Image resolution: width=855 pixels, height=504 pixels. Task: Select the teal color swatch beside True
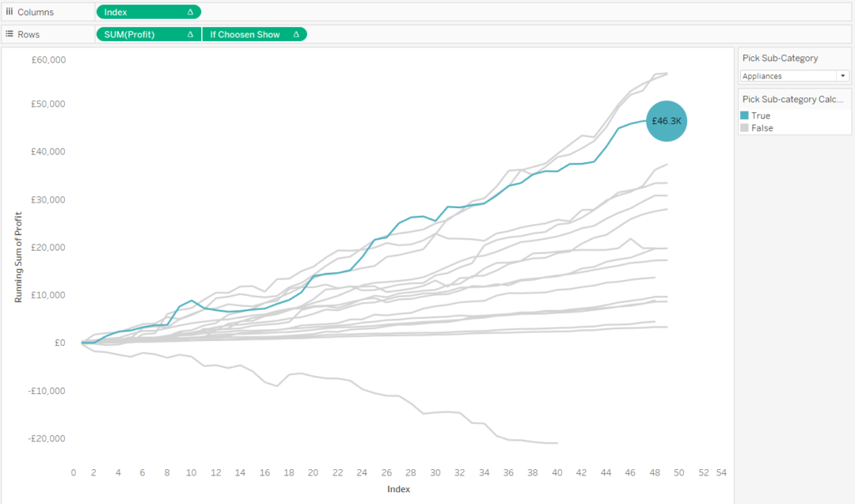click(x=743, y=115)
